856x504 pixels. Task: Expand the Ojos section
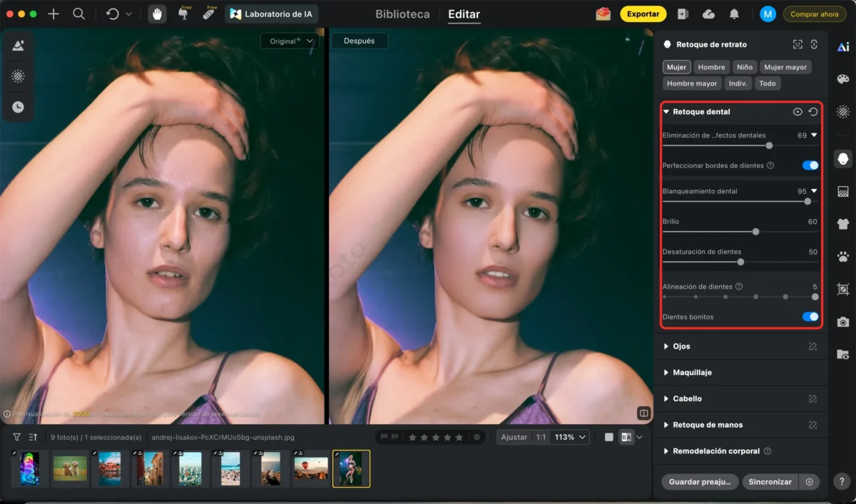tap(682, 346)
